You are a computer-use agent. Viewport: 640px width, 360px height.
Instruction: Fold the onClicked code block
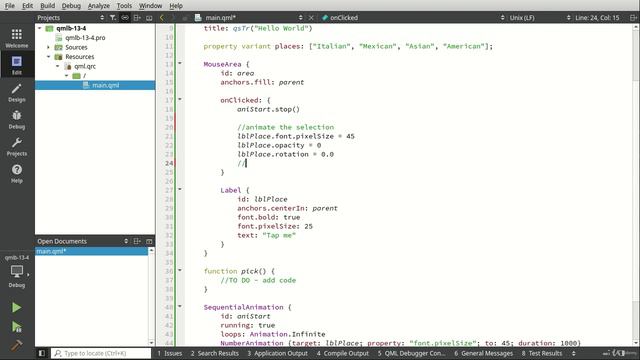click(180, 100)
